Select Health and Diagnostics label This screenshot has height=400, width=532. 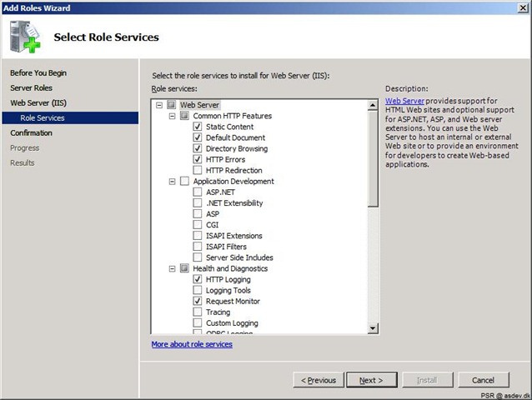pyautogui.click(x=230, y=268)
